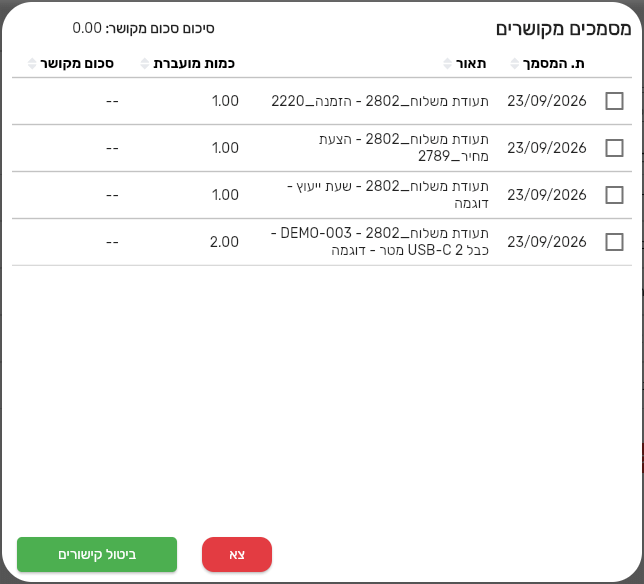The image size is (644, 584).
Task: Check the box for row הצעת מחיר_2789
Action: click(614, 148)
